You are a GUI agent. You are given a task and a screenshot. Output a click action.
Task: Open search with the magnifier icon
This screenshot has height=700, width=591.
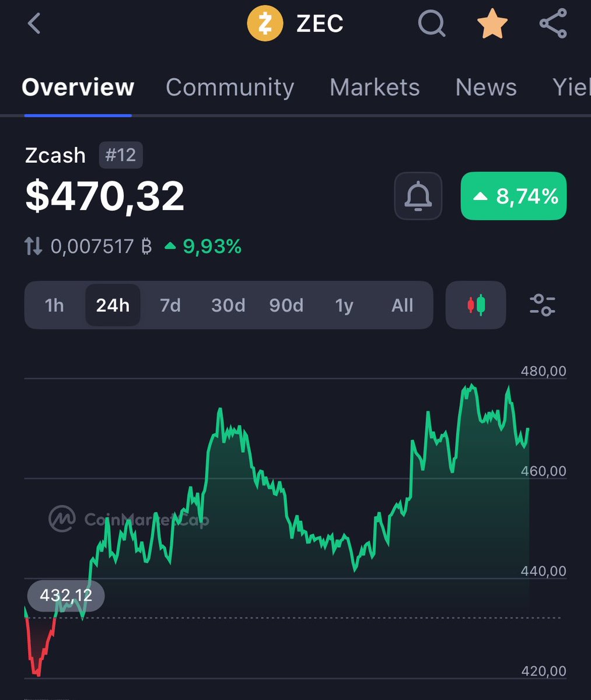click(432, 24)
